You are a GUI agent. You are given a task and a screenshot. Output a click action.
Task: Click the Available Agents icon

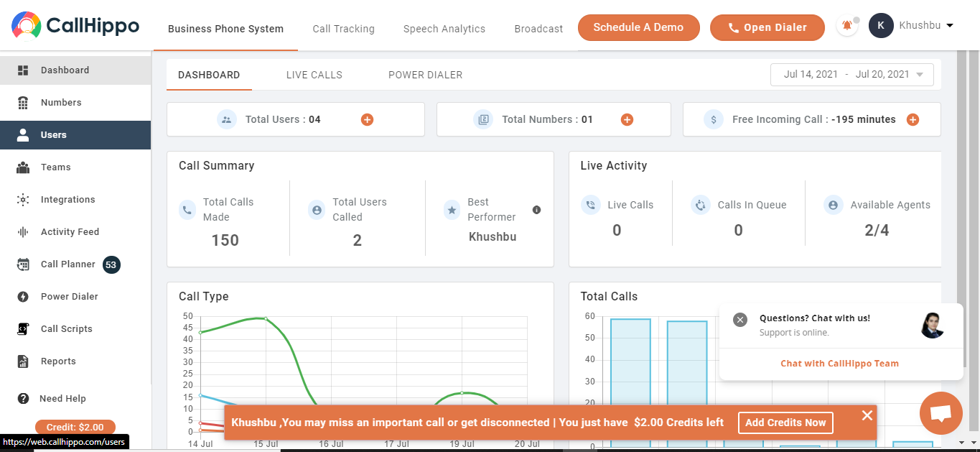[x=833, y=205]
